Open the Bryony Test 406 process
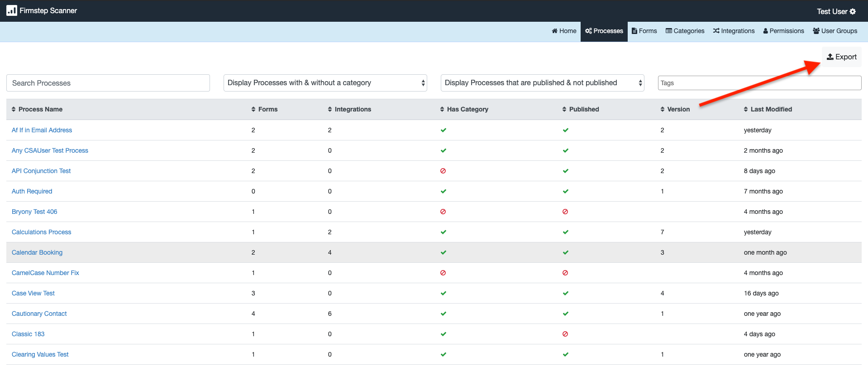Viewport: 868px width, 372px height. pos(34,212)
